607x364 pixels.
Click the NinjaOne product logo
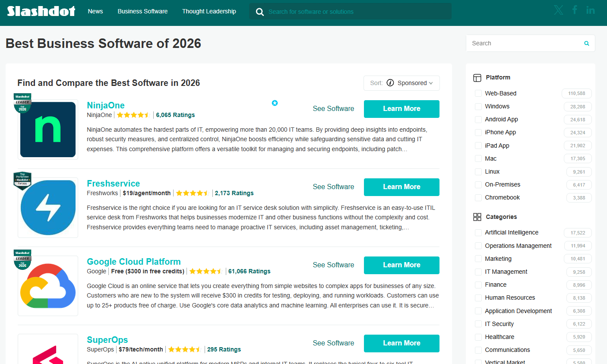tap(48, 130)
